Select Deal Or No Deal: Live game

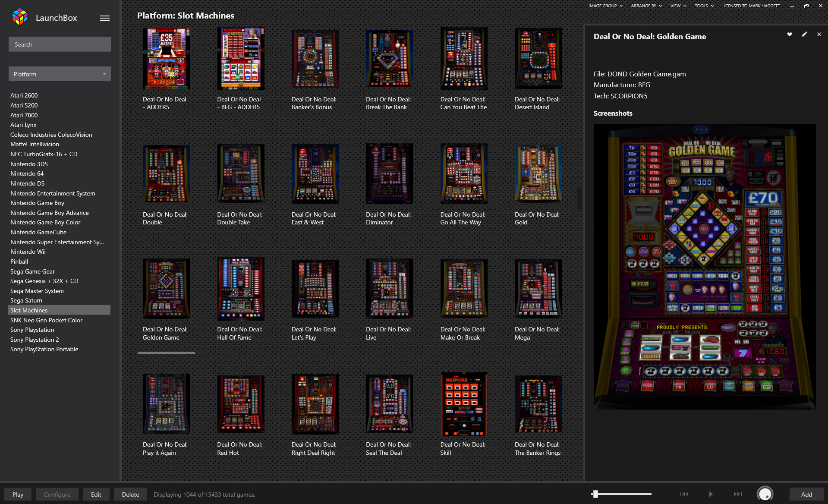[389, 289]
